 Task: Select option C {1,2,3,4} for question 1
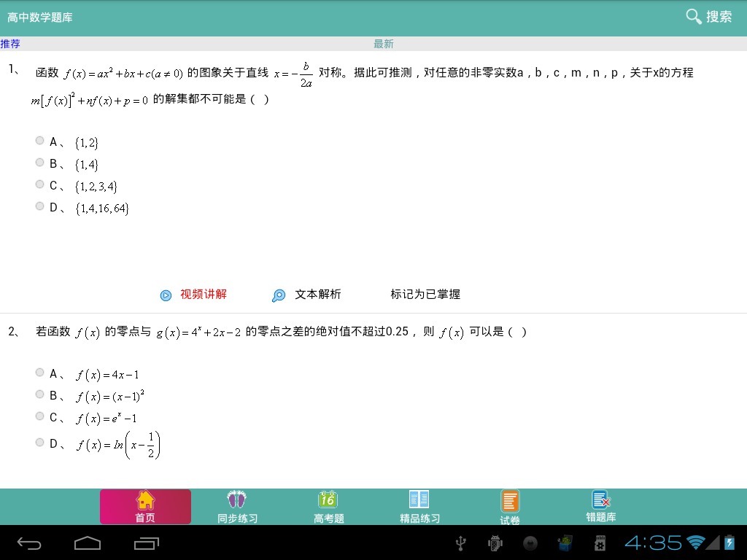(40, 184)
